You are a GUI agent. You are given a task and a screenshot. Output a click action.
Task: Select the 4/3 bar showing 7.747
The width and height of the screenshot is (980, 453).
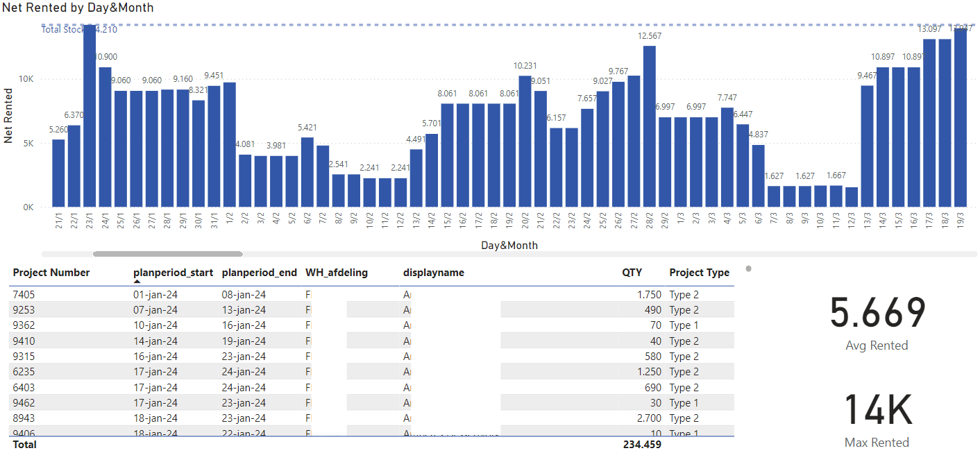(x=727, y=157)
